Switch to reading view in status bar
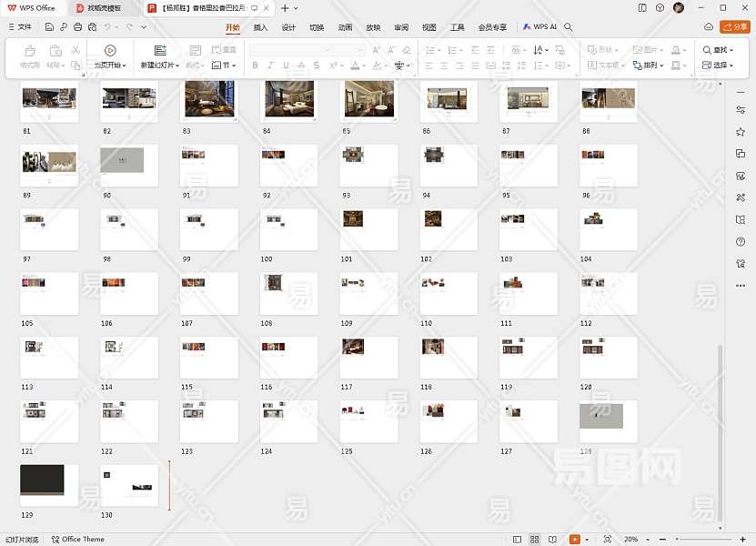 (x=553, y=540)
